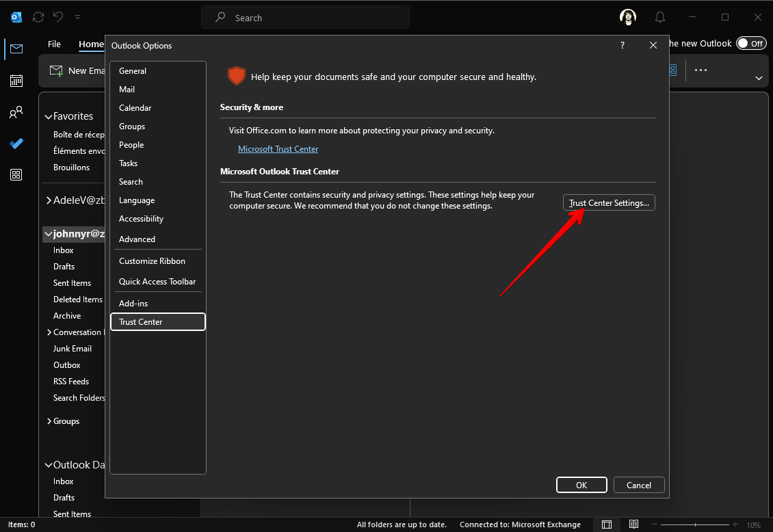Screen dimensions: 773x532
Task: Click the Help question mark in Outlook Options
Action: click(622, 46)
